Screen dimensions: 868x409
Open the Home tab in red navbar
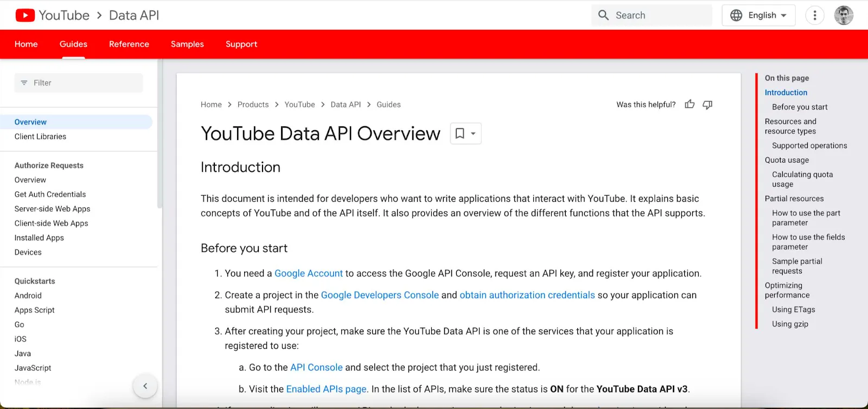(26, 44)
